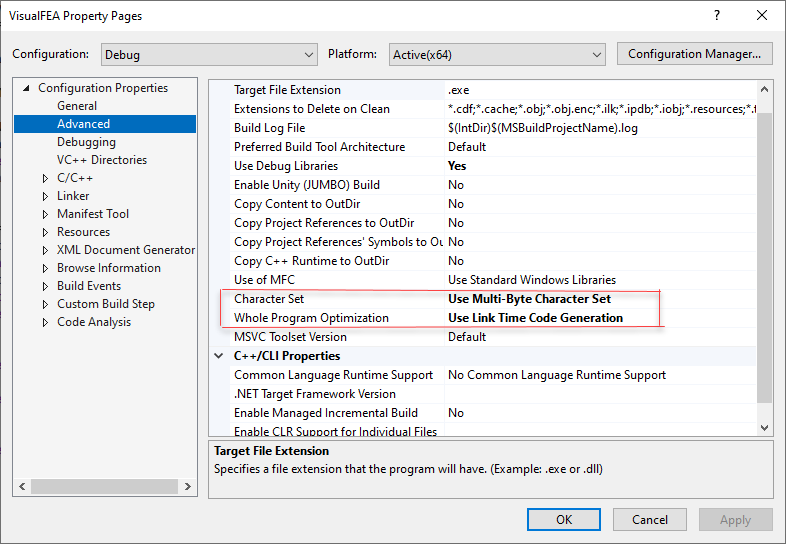The image size is (786, 544).
Task: Click Use Link Time Code Generation value
Action: 535,318
